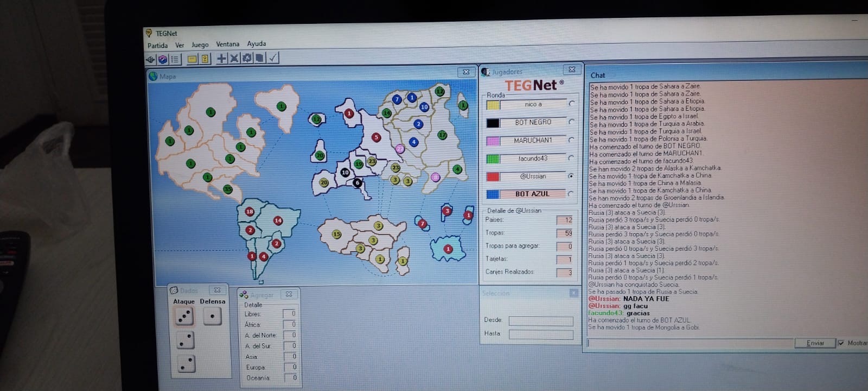Click the plus (add troops) toolbar icon
The width and height of the screenshot is (868, 391).
point(222,58)
